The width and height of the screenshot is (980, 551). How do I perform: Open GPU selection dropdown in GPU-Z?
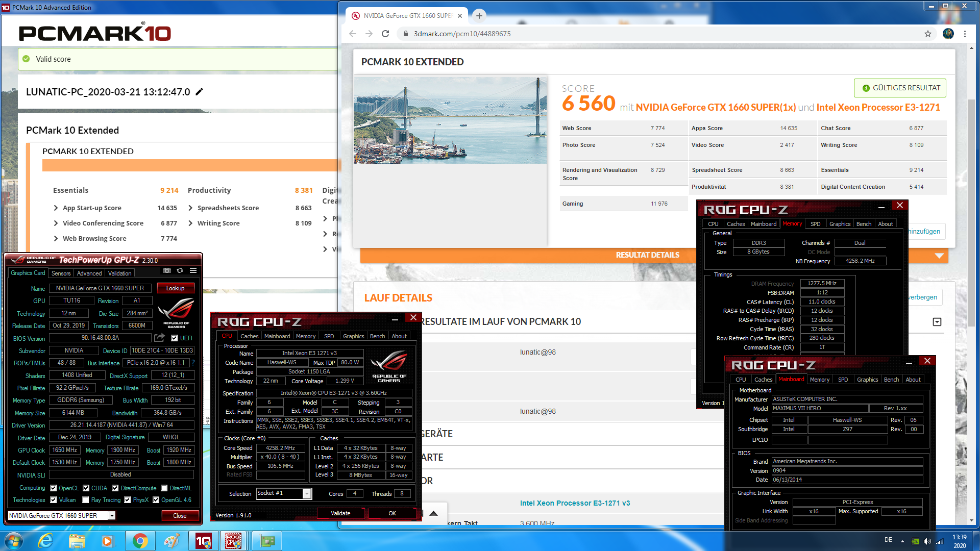tap(112, 515)
